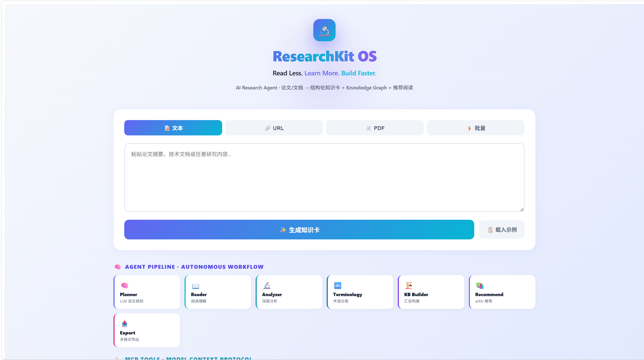Click the brain icon beside AGENT PIPELINE heading
Image resolution: width=644 pixels, height=360 pixels.
118,267
